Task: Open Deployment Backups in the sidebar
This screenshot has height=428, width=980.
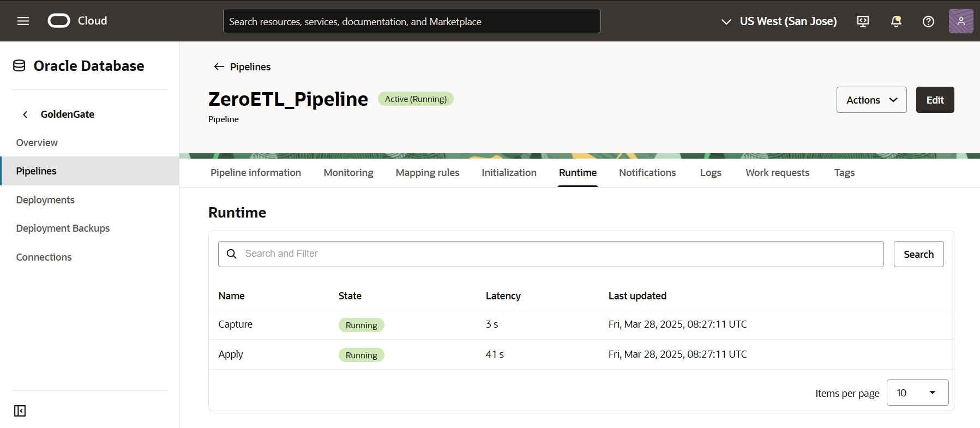Action: click(63, 228)
